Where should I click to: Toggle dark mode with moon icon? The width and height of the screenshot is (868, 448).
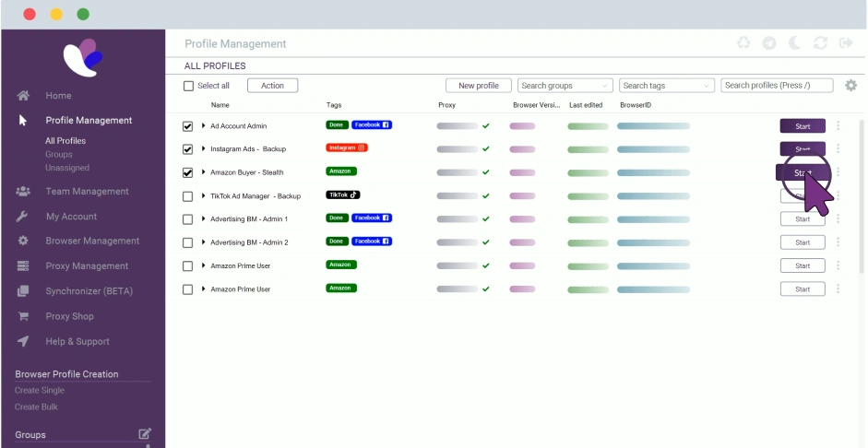click(795, 43)
